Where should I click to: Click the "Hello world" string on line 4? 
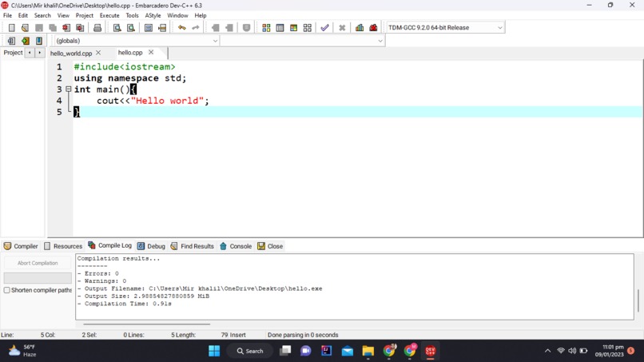[167, 101]
